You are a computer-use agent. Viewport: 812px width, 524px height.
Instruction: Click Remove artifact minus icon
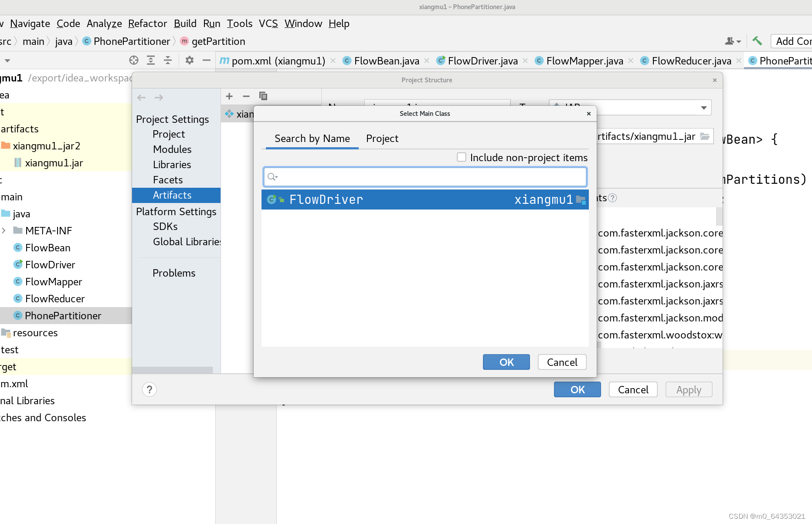pyautogui.click(x=246, y=96)
